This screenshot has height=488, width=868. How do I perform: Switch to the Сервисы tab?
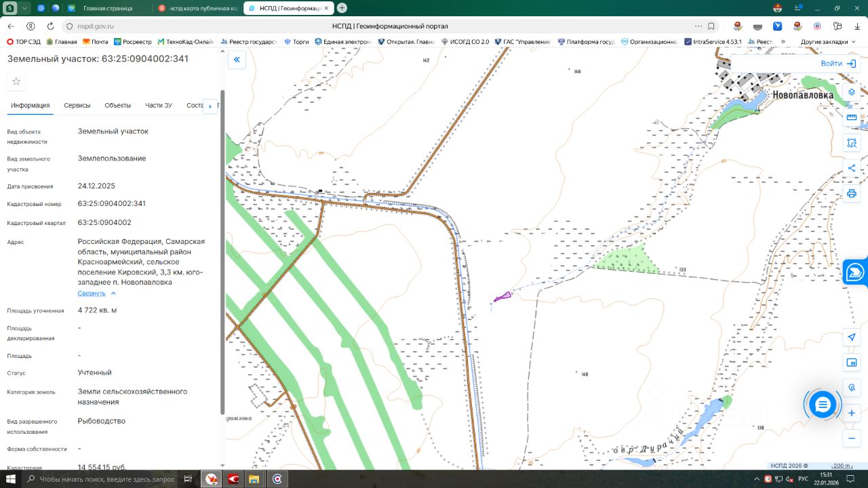(77, 106)
